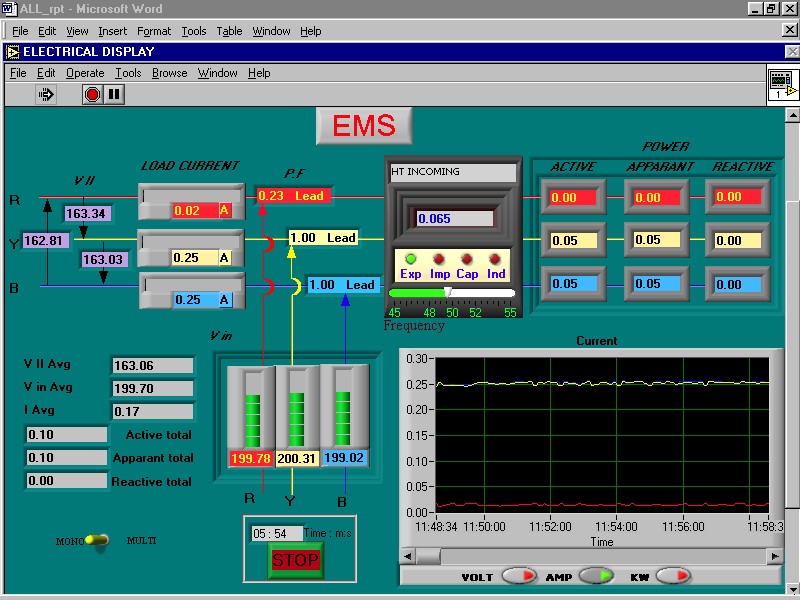Image resolution: width=800 pixels, height=600 pixels.
Task: Toggle the KW chart button
Action: click(x=672, y=576)
